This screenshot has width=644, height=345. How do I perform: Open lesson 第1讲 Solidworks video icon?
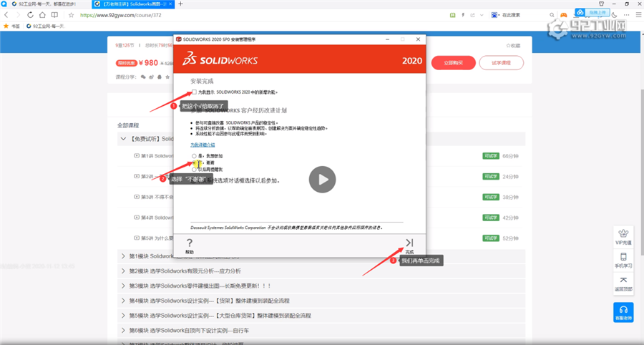click(137, 155)
